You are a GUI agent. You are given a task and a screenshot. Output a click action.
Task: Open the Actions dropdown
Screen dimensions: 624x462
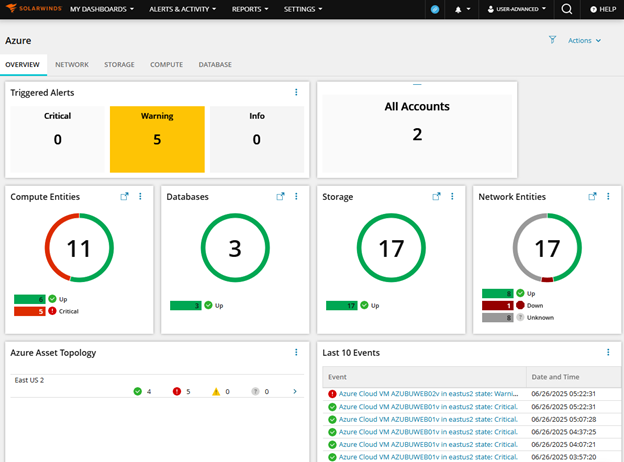click(x=584, y=41)
